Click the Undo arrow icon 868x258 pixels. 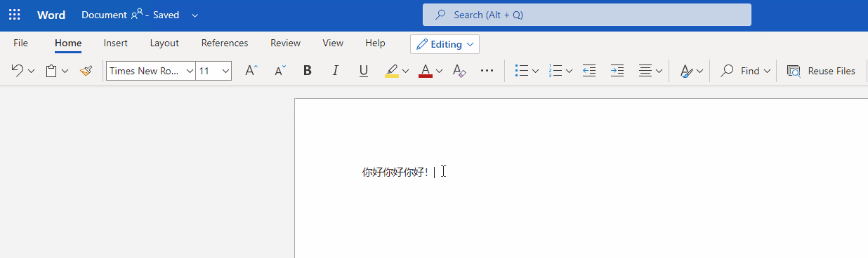pyautogui.click(x=18, y=71)
